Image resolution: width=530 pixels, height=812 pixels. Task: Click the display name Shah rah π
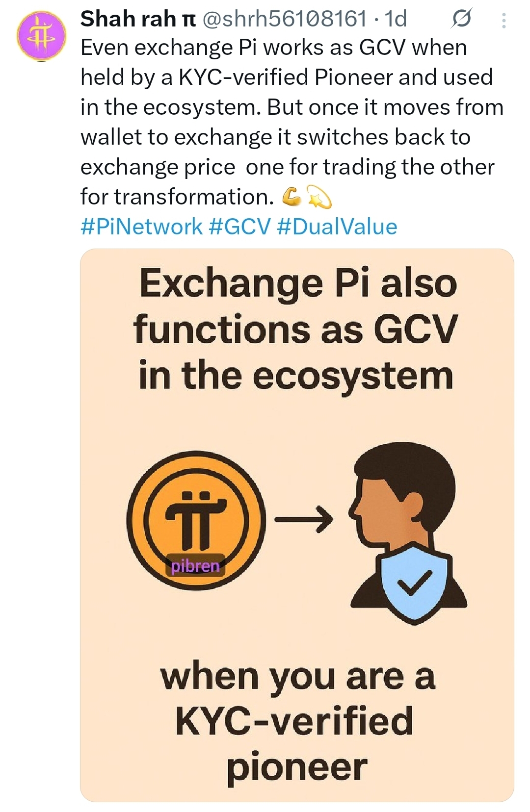(x=138, y=19)
